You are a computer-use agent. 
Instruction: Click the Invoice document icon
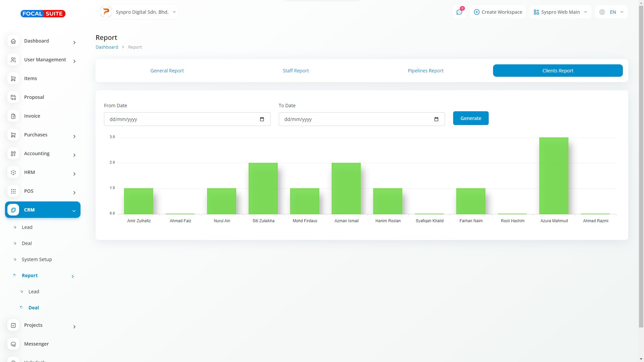(x=13, y=116)
